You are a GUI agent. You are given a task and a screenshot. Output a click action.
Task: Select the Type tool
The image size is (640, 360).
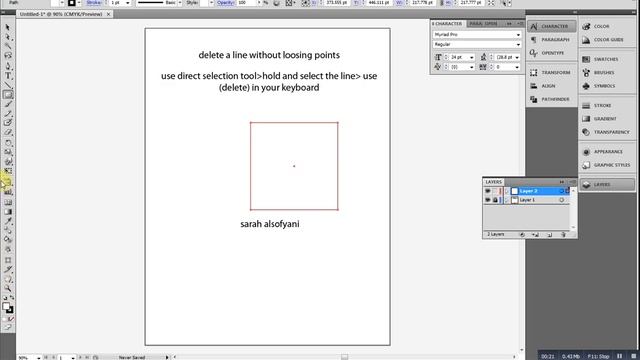(8, 76)
